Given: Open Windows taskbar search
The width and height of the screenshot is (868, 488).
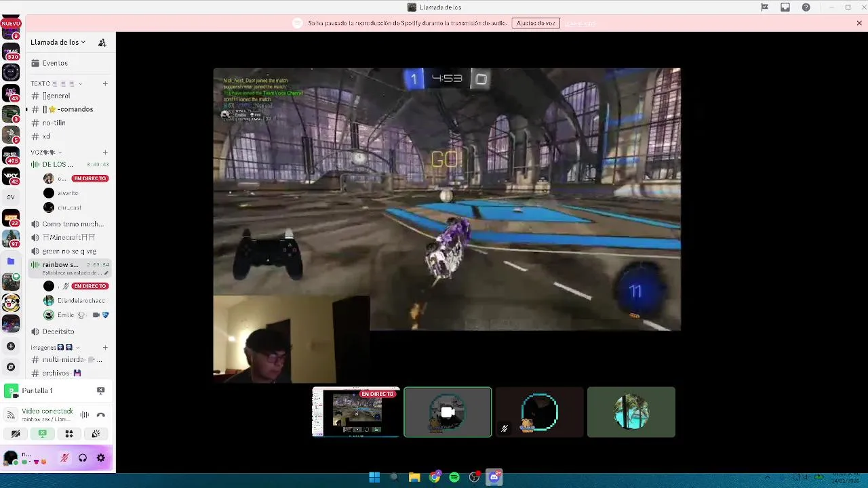Looking at the screenshot, I should 394,477.
